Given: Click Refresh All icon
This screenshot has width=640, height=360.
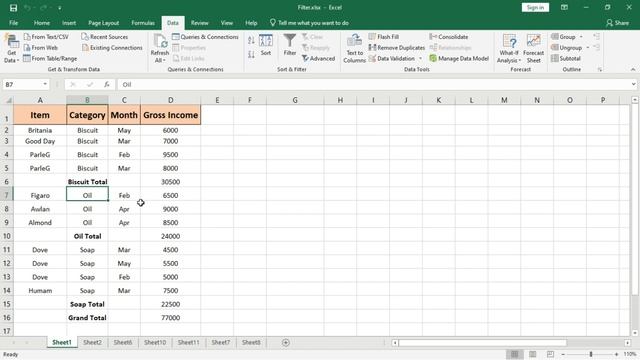Looking at the screenshot, I should pos(160,49).
